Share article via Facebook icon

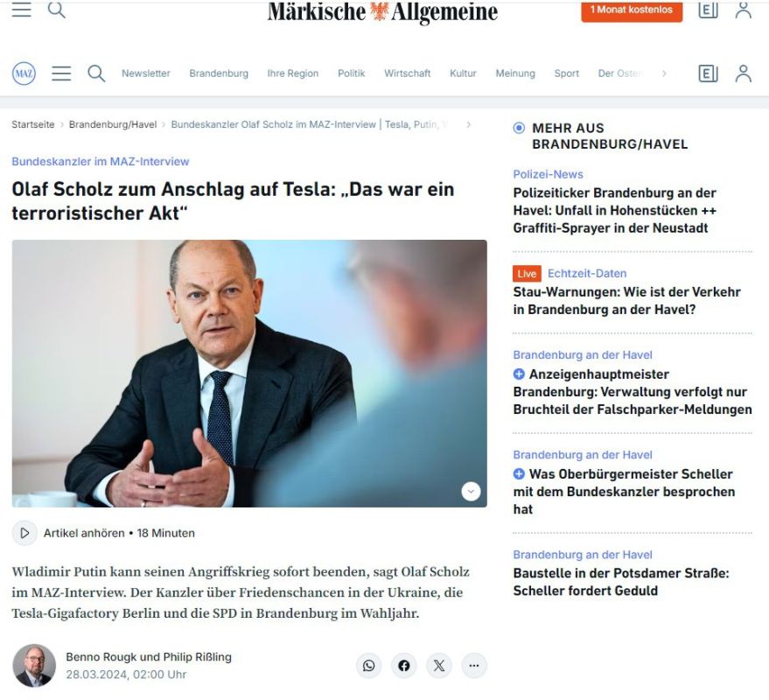404,666
